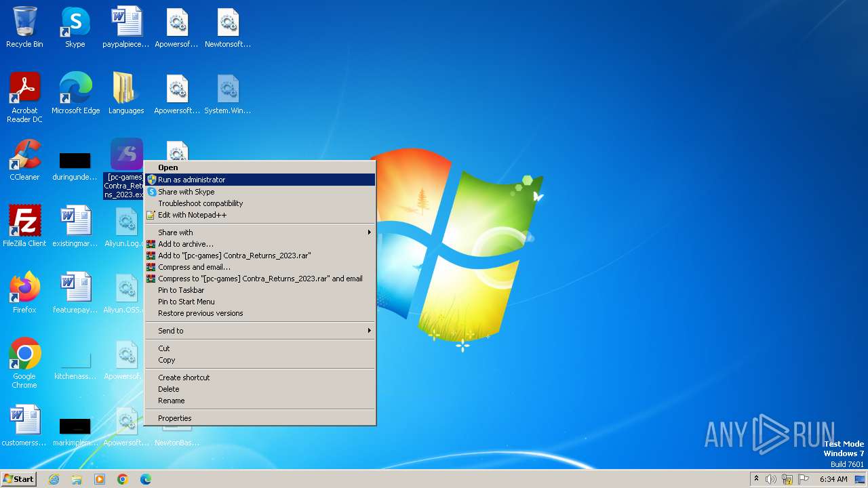Choose Open in the context menu
Image resolution: width=868 pixels, height=488 pixels.
pos(260,167)
